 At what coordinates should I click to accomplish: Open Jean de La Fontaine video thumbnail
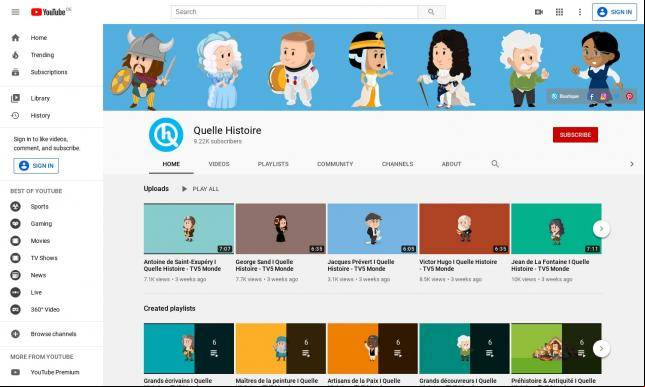pos(556,229)
